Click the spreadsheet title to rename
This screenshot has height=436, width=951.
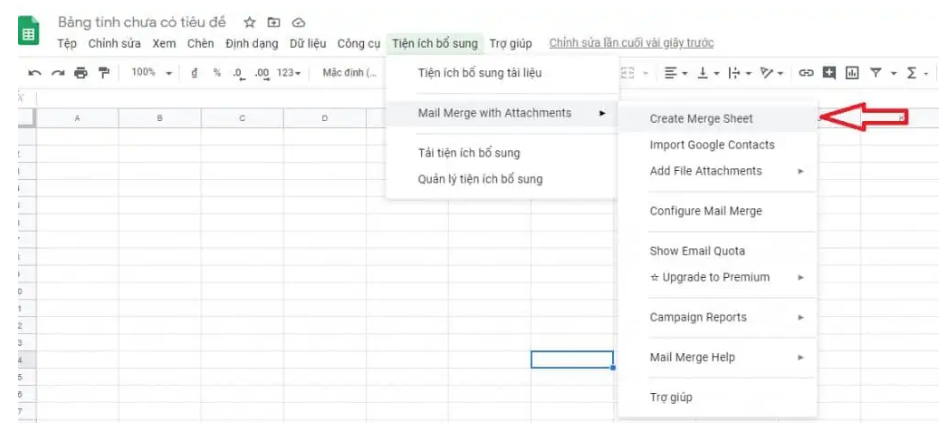pos(141,22)
